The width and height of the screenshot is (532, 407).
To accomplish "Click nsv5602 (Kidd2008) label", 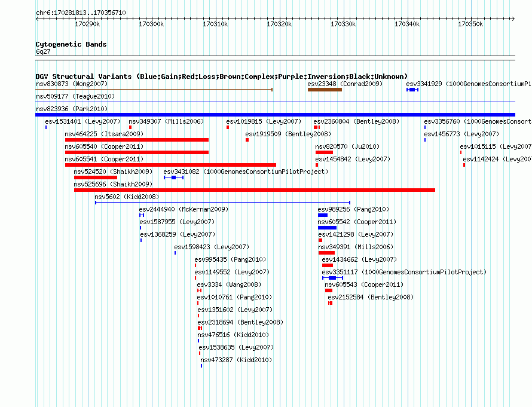I will pyautogui.click(x=127, y=197).
